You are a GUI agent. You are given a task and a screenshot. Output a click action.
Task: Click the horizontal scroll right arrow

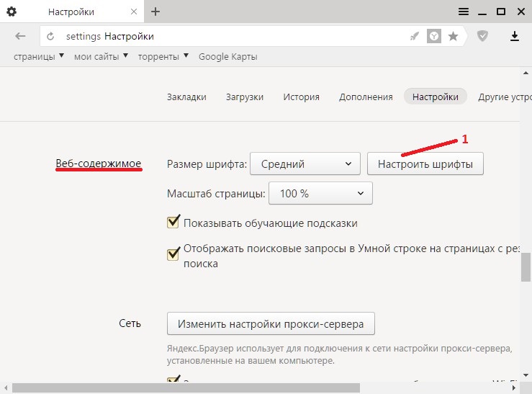click(x=514, y=388)
